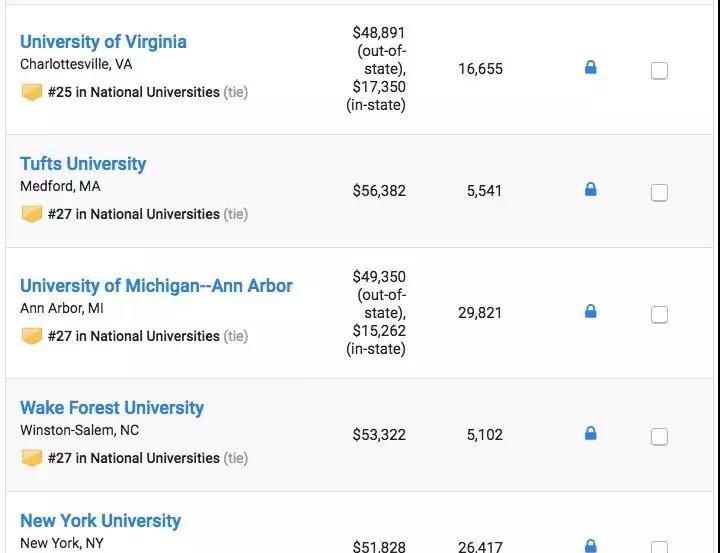Click Tufts University's $56,382 tuition value
Image resolution: width=720 pixels, height=553 pixels.
[x=379, y=191]
